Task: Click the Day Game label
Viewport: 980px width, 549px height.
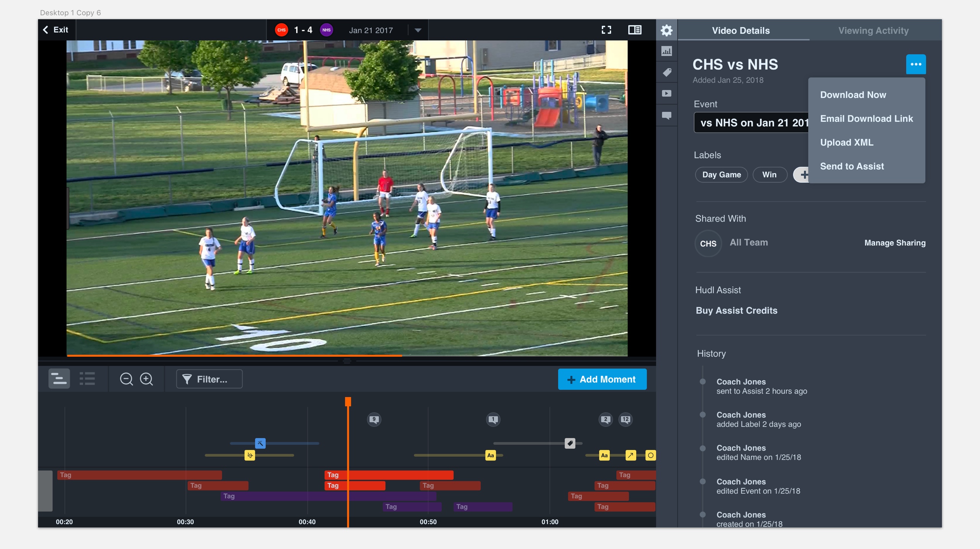Action: click(721, 175)
